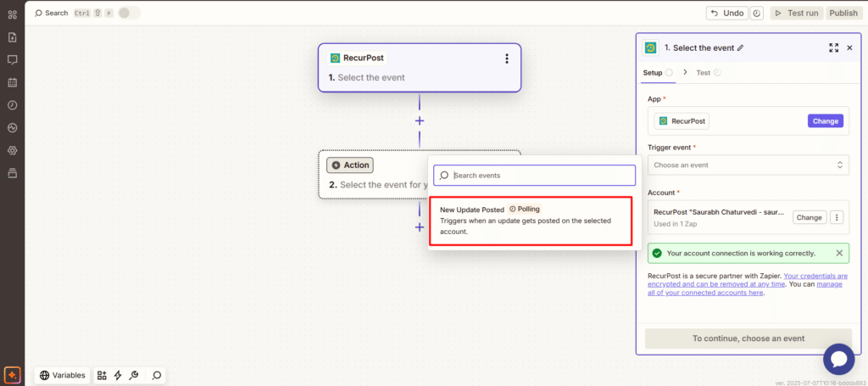Image resolution: width=868 pixels, height=386 pixels.
Task: Click the RecurPost logo in the App field
Action: point(663,120)
